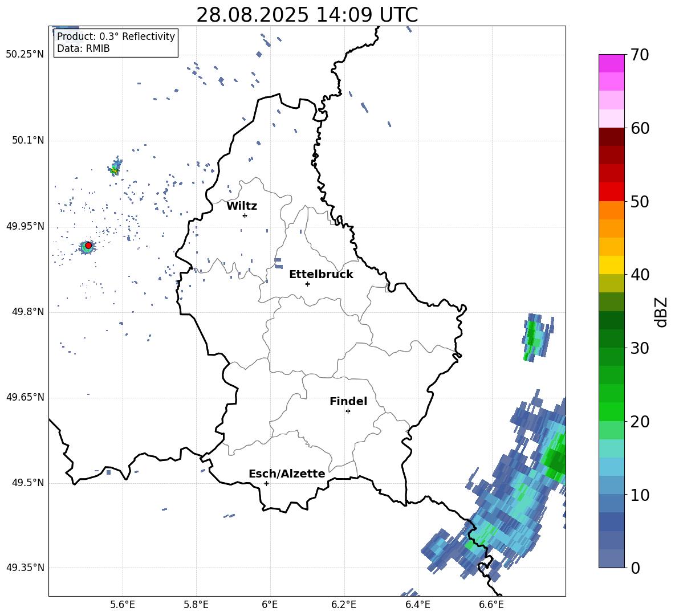Select the Wiltz city label

[x=242, y=206]
